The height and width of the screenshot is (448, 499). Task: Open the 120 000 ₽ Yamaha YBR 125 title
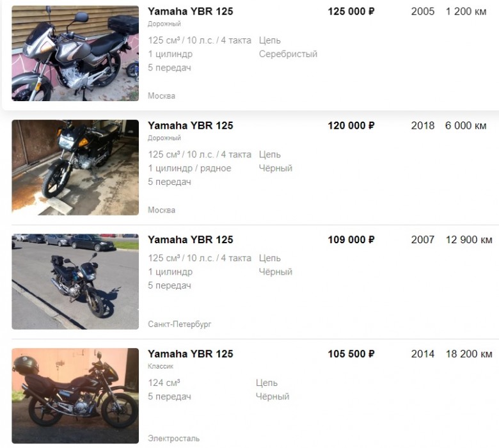click(190, 125)
